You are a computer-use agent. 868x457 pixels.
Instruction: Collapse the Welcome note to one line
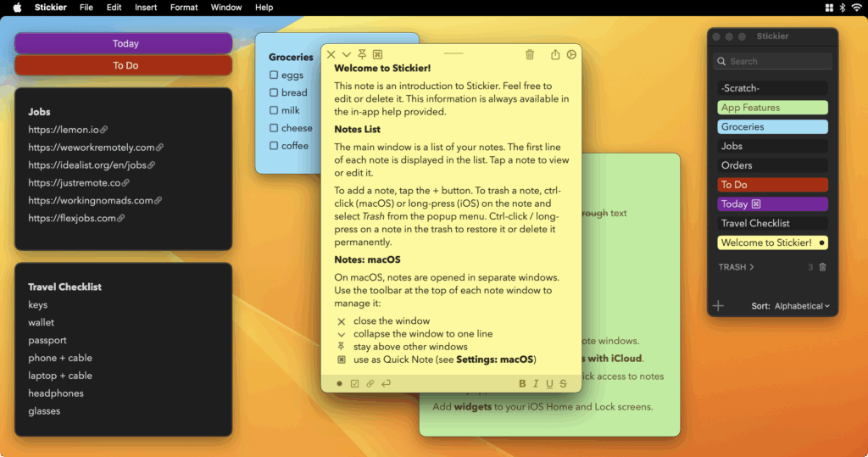coord(347,54)
